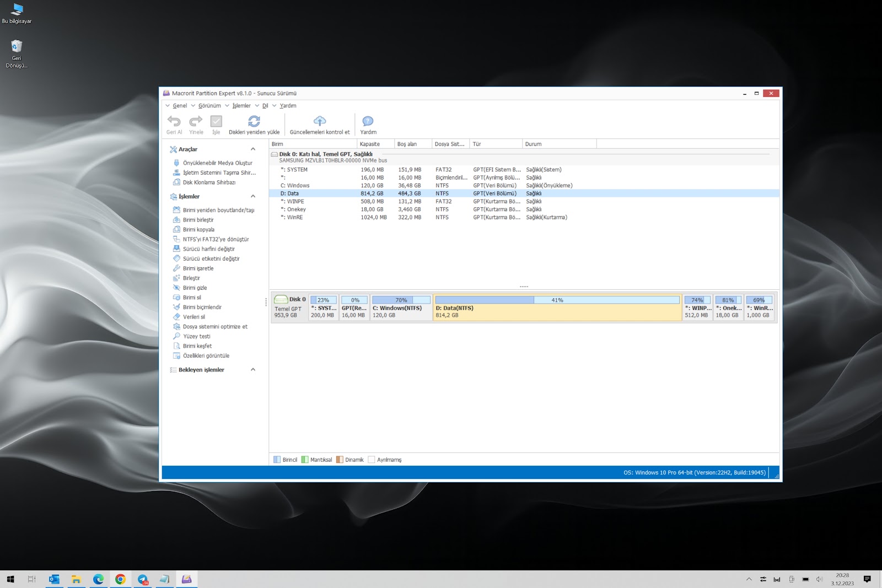Sort by the Boş alan column header
This screenshot has width=882, height=588.
(x=413, y=144)
